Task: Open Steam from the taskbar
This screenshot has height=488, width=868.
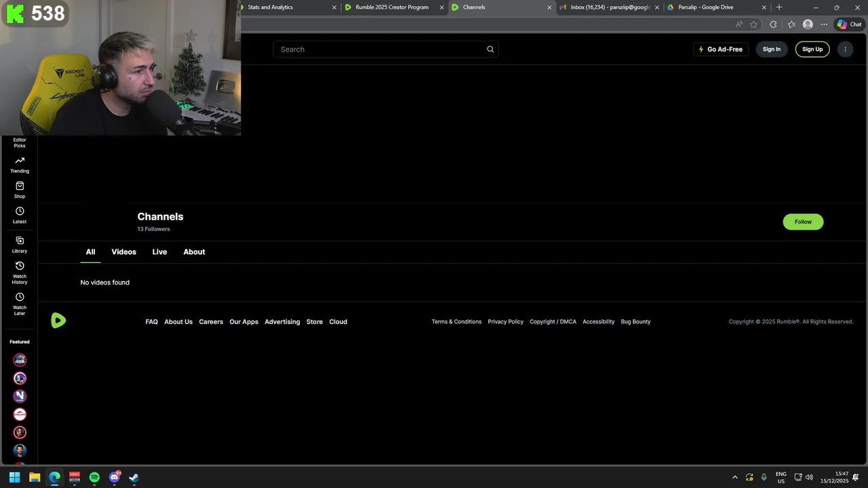Action: point(134,477)
